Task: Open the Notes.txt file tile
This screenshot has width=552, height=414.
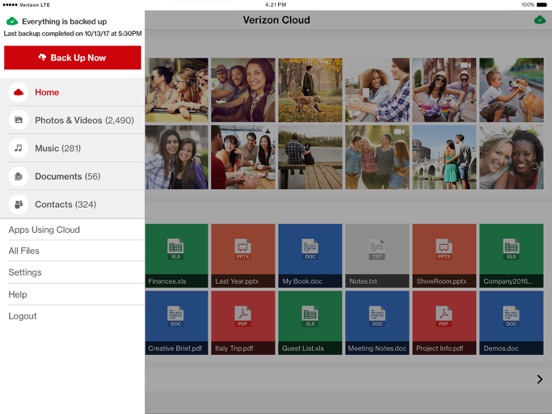Action: click(377, 256)
